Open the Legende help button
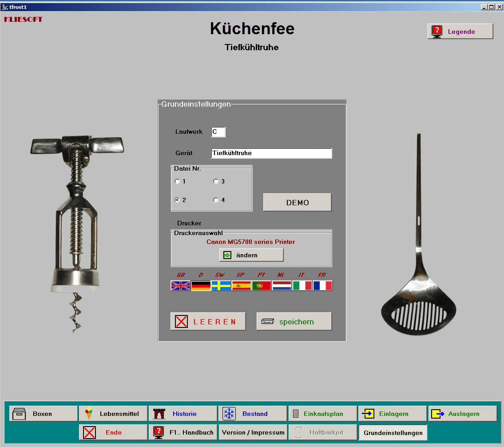This screenshot has width=504, height=447. pos(460,32)
